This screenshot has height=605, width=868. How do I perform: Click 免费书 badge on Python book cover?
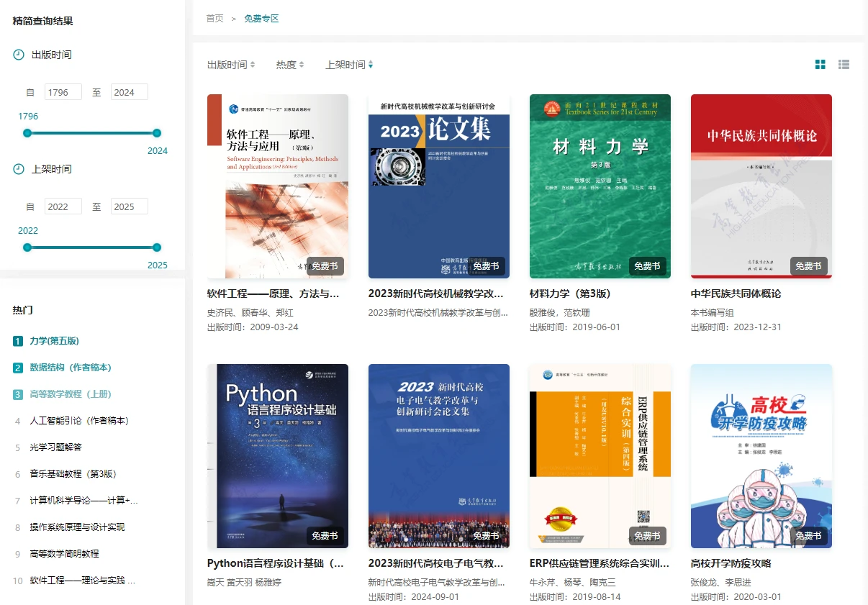(x=325, y=536)
